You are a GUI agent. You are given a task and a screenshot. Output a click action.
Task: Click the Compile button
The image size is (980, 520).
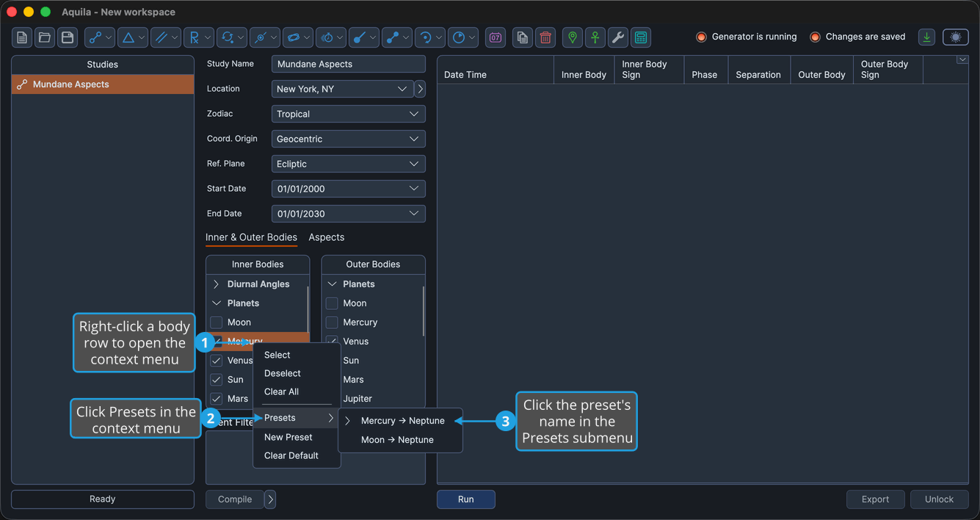[x=235, y=499]
